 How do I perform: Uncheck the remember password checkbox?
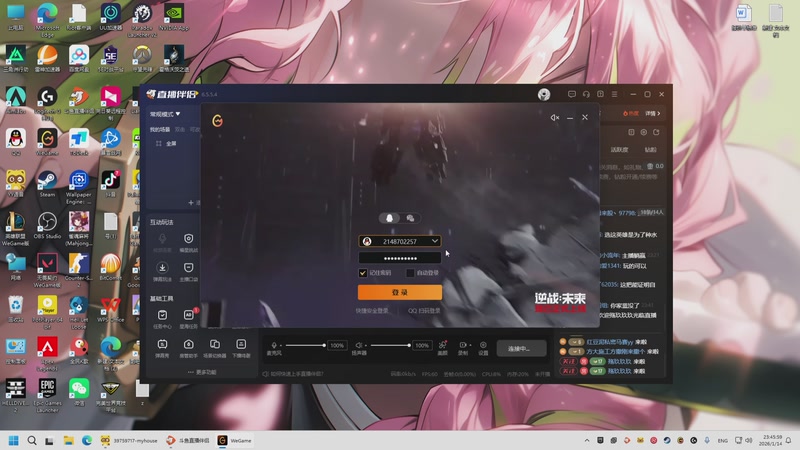tap(363, 273)
